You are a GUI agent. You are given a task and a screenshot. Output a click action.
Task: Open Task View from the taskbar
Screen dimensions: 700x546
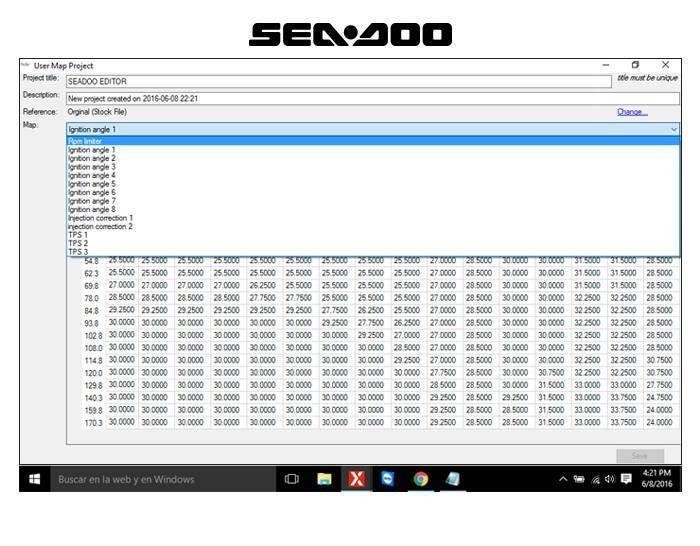click(292, 479)
